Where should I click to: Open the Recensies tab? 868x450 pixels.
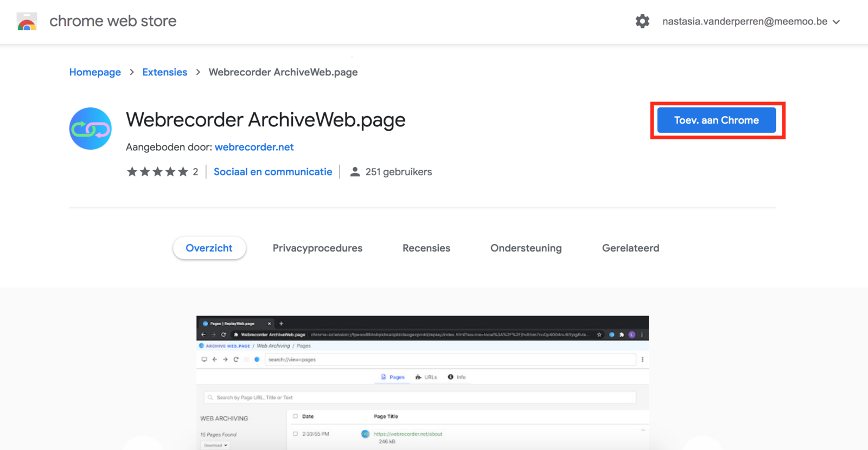click(426, 248)
